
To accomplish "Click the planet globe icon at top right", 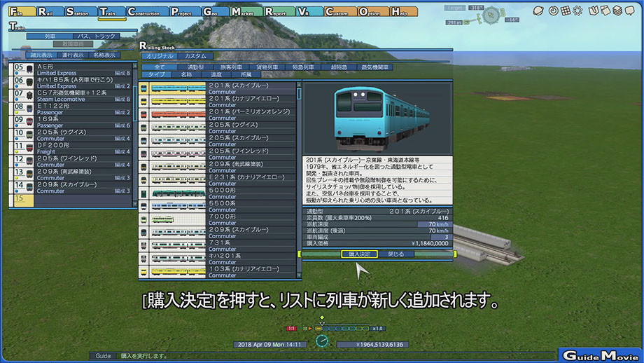I will point(539,11).
